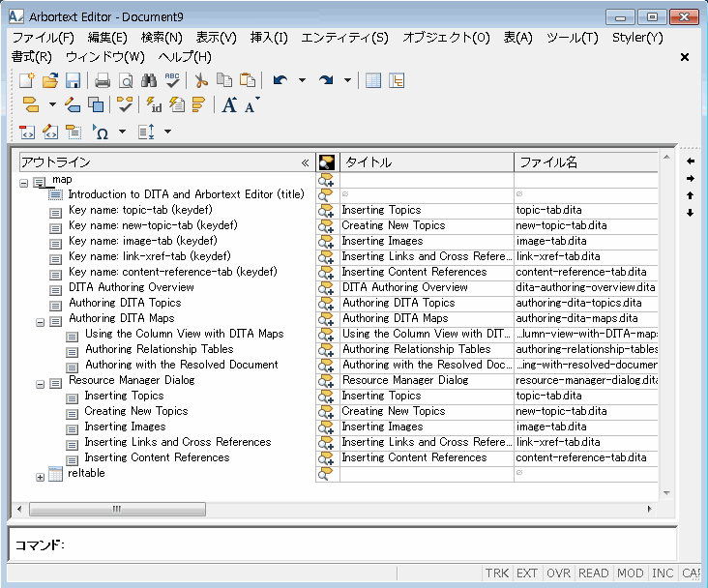Toggle the READ status indicator
The width and height of the screenshot is (708, 588).
click(x=593, y=573)
